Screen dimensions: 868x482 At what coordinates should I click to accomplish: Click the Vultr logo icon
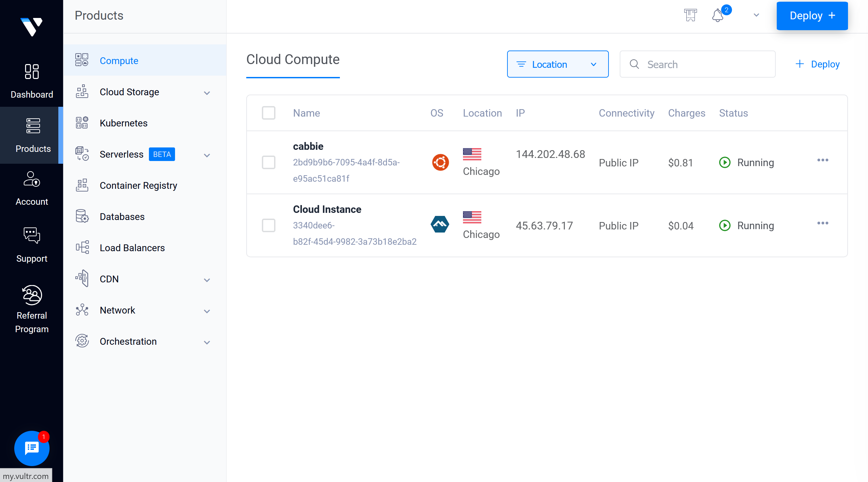coord(32,26)
